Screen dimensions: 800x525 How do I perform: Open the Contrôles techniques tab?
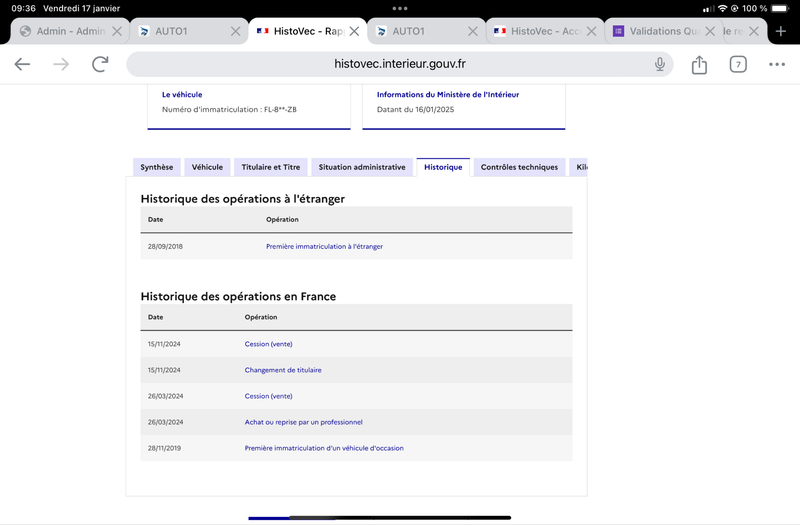(519, 167)
